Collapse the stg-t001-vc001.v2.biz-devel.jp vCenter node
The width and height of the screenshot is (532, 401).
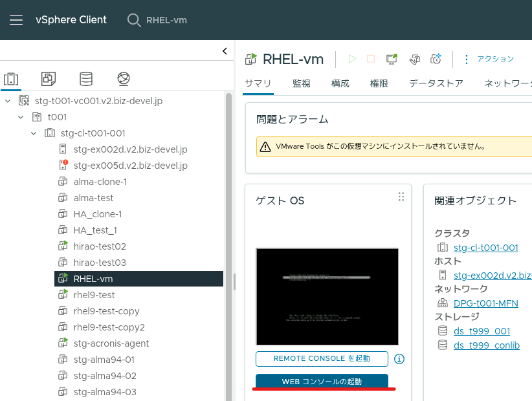click(8, 101)
